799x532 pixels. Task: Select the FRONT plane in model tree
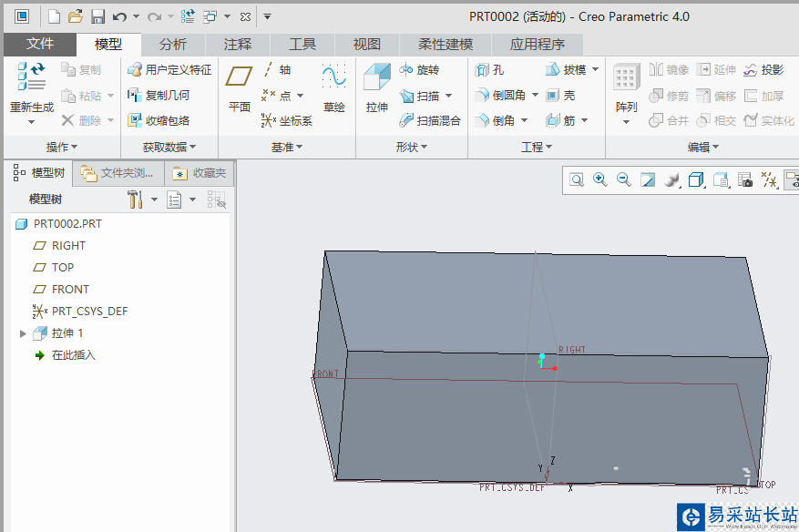tap(70, 290)
